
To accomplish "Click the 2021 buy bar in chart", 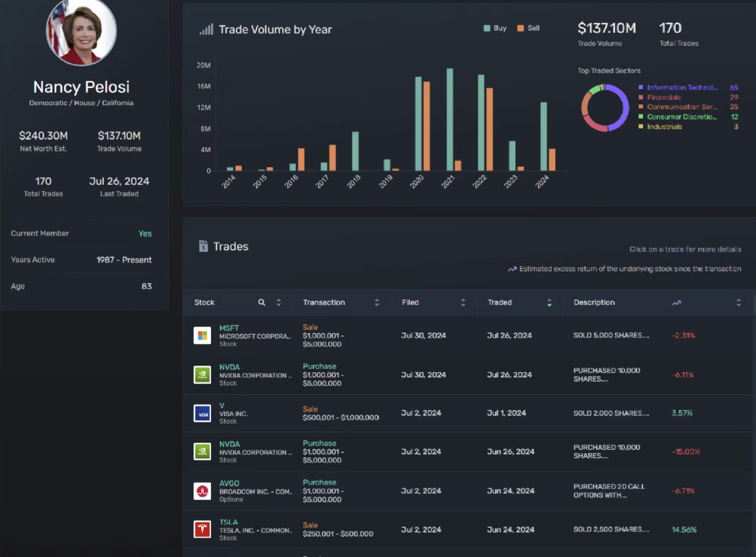I will pos(450,120).
